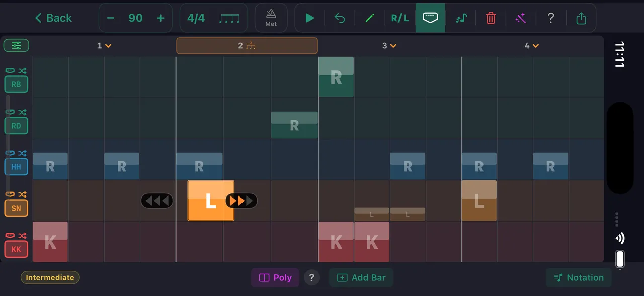
Task: Increase tempo with the plus button
Action: point(160,18)
